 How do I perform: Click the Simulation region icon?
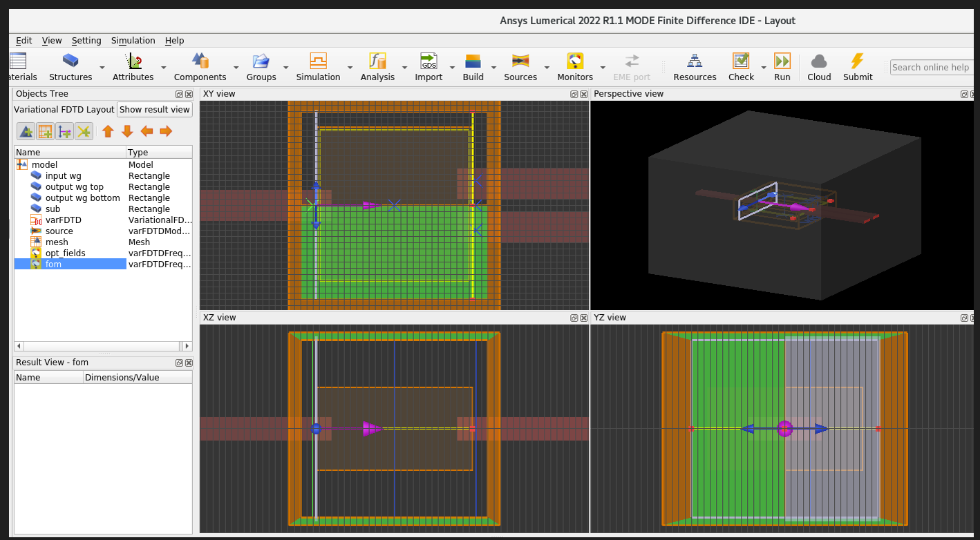[x=318, y=61]
